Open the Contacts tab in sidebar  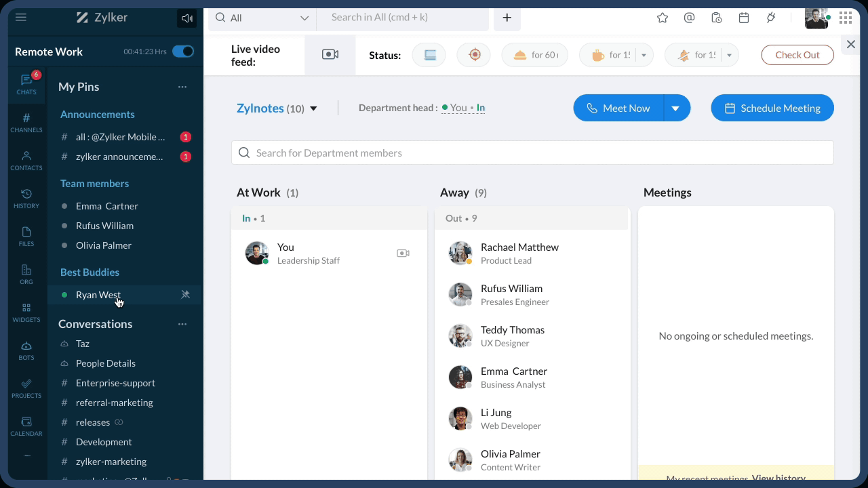point(26,161)
